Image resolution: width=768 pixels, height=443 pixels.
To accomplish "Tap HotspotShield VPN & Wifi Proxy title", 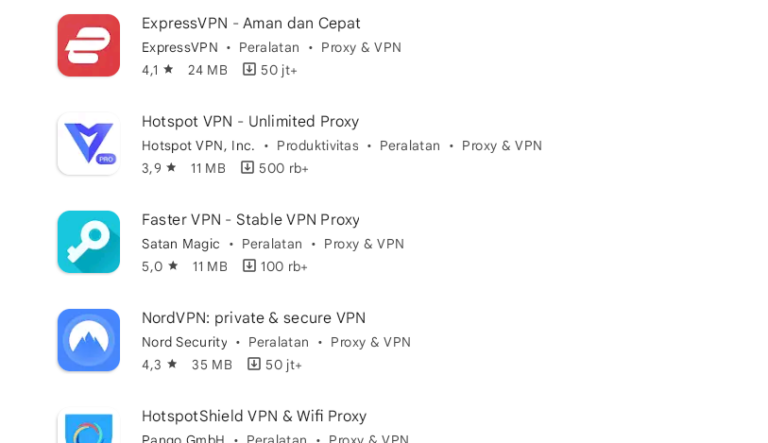I will click(x=254, y=415).
